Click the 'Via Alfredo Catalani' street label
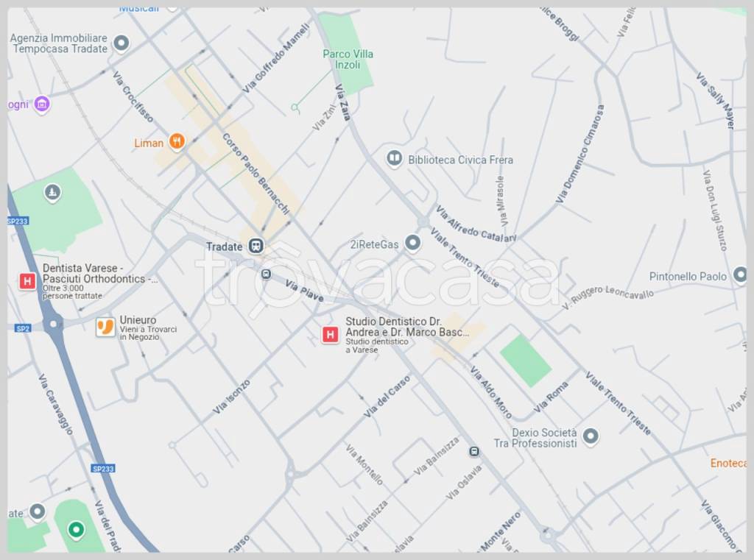Image resolution: width=754 pixels, height=560 pixels. [x=476, y=224]
